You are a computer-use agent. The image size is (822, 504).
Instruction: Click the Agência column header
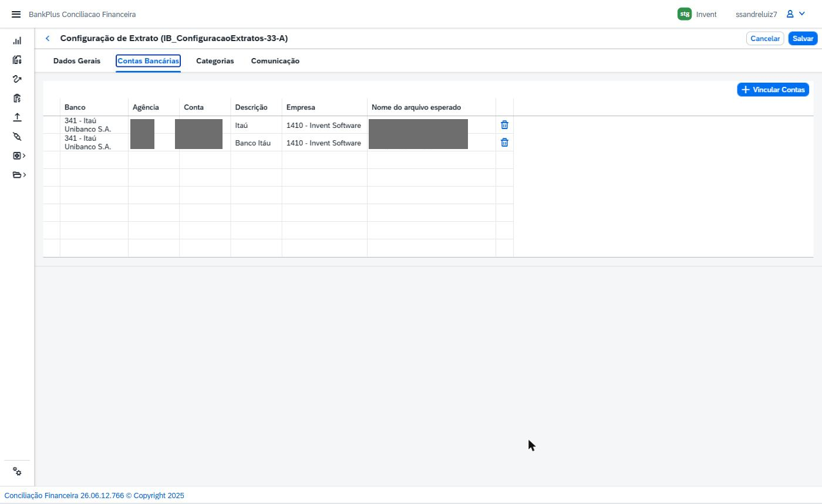tap(154, 107)
